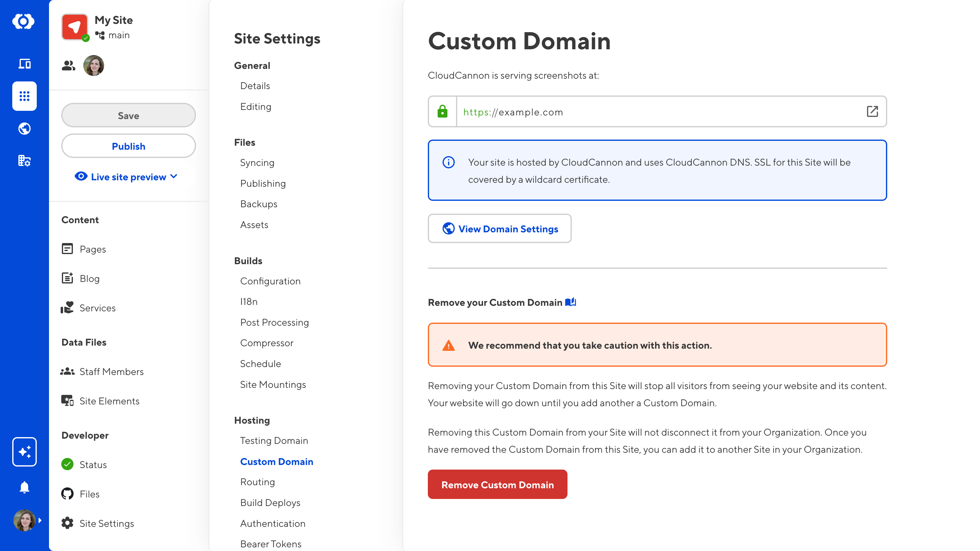The image size is (980, 551).
Task: Expand the user account menu arrow
Action: tap(40, 520)
